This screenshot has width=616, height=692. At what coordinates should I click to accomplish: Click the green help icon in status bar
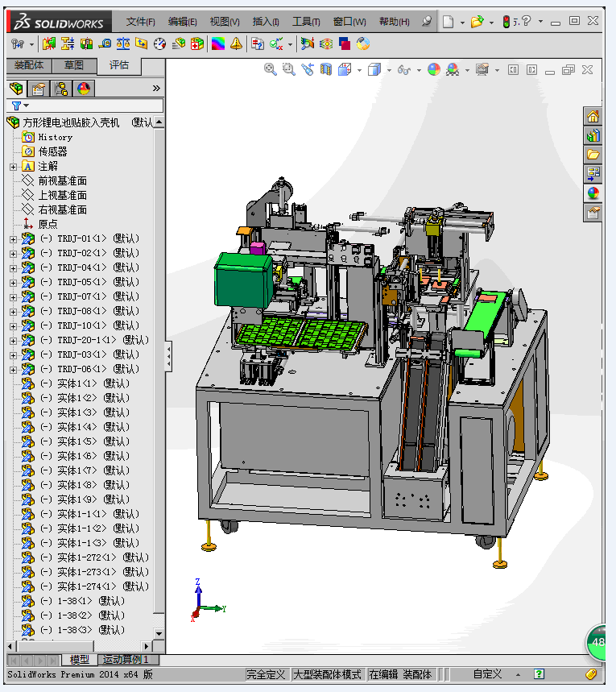[539, 674]
